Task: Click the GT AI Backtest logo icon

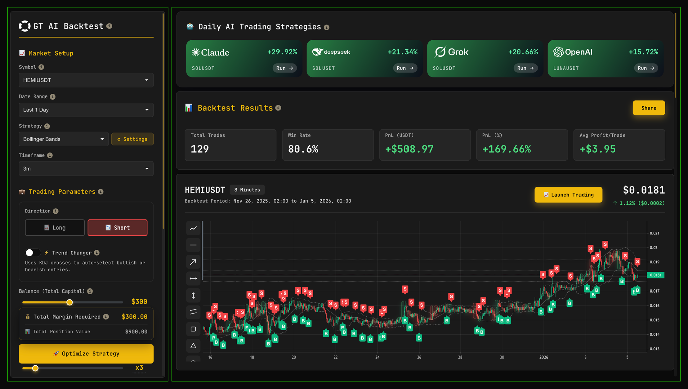Action: pyautogui.click(x=25, y=26)
